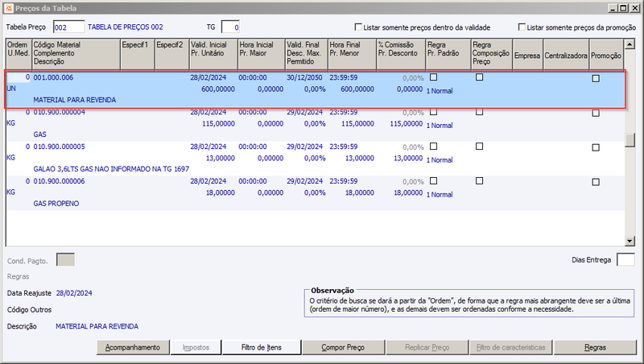Click the Filtro de Itens button
Viewport: 644px width, 364px height.
pyautogui.click(x=262, y=348)
